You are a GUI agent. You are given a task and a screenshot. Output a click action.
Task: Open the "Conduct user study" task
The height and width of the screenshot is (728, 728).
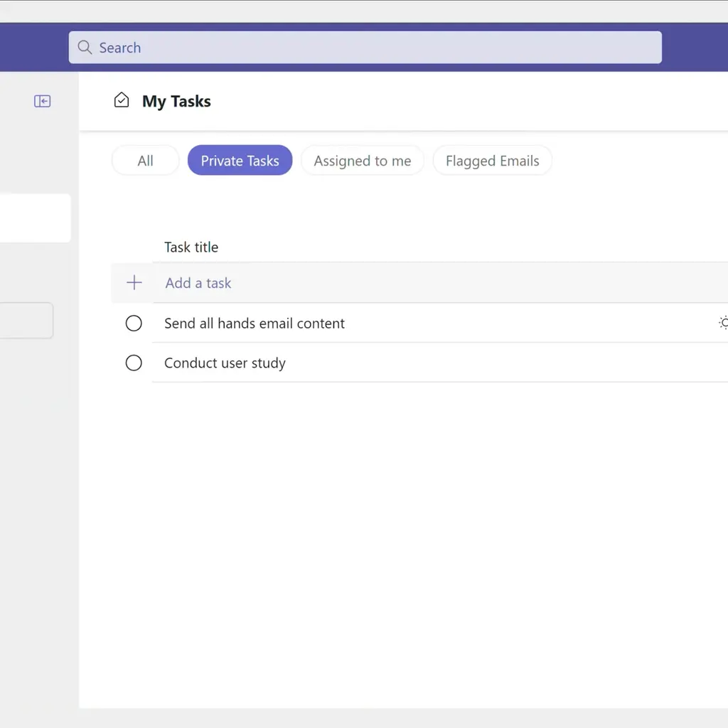pos(225,363)
